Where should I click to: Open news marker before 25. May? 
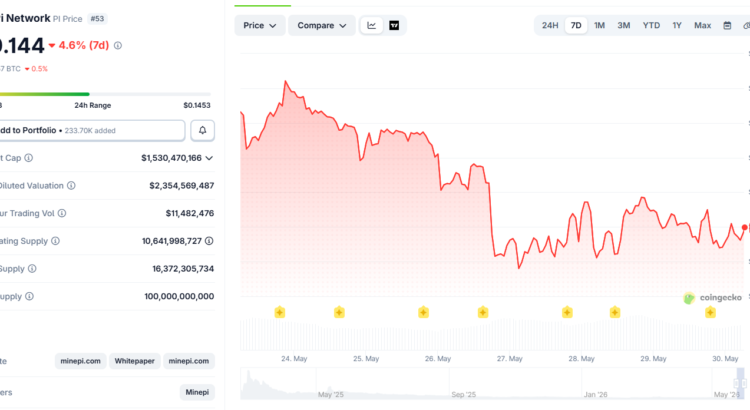pos(339,312)
